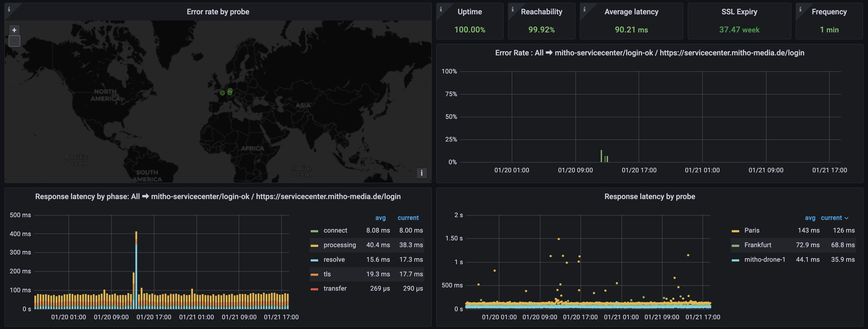868x329 pixels.
Task: Click the transfer current value 290 µs
Action: (413, 288)
